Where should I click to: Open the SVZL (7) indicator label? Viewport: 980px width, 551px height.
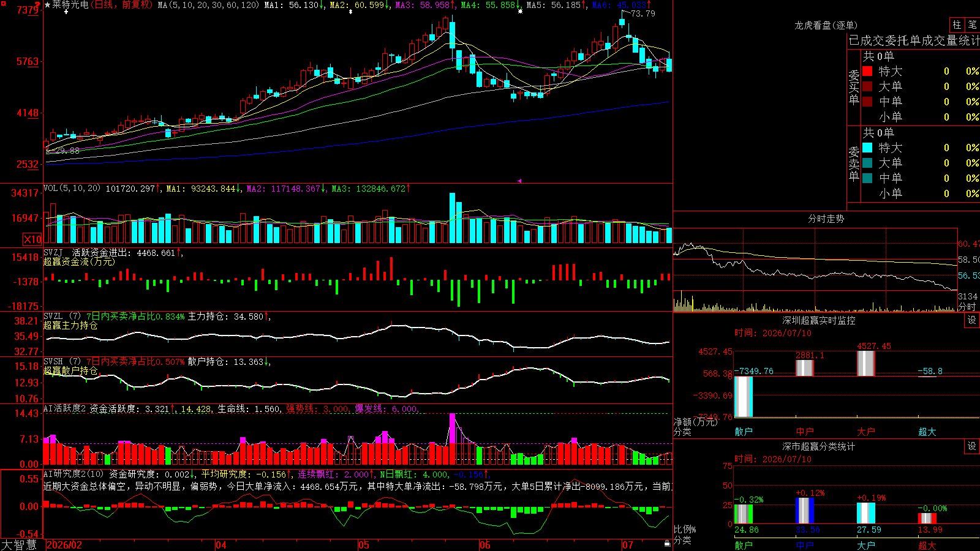62,317
